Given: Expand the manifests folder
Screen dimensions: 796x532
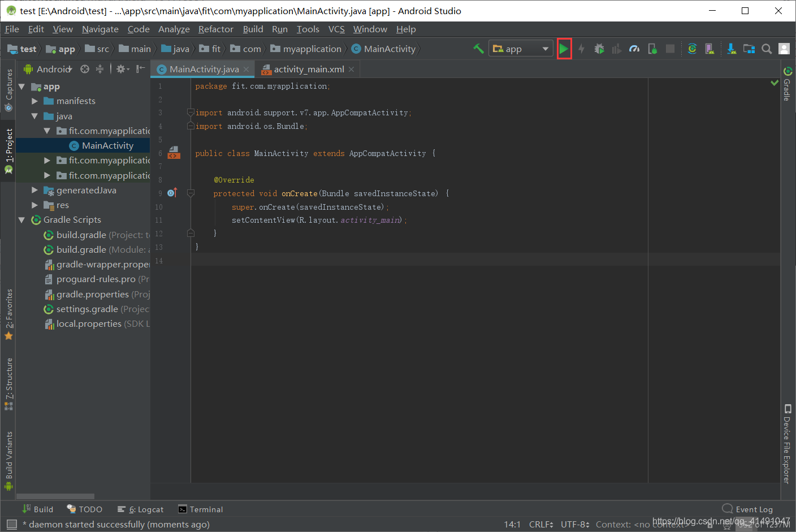Looking at the screenshot, I should (x=34, y=101).
